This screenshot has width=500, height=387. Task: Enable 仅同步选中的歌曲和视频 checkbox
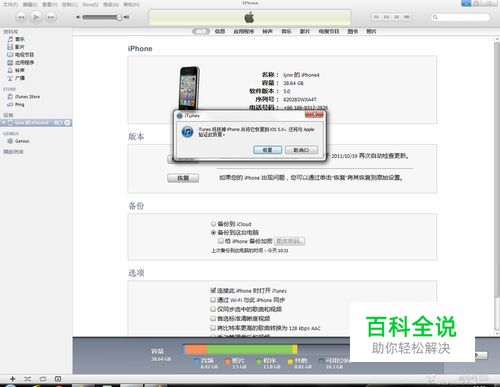click(213, 309)
